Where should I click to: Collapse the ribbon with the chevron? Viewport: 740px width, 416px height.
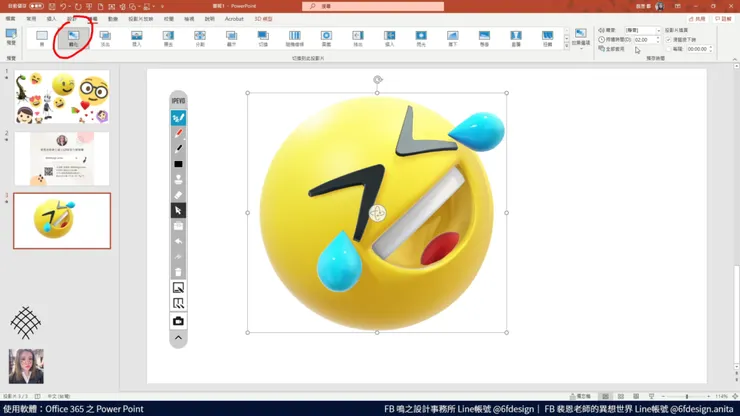735,59
